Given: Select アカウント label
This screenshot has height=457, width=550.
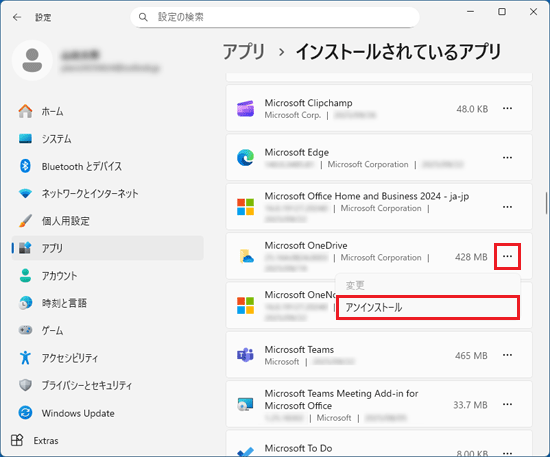Looking at the screenshot, I should (x=59, y=276).
